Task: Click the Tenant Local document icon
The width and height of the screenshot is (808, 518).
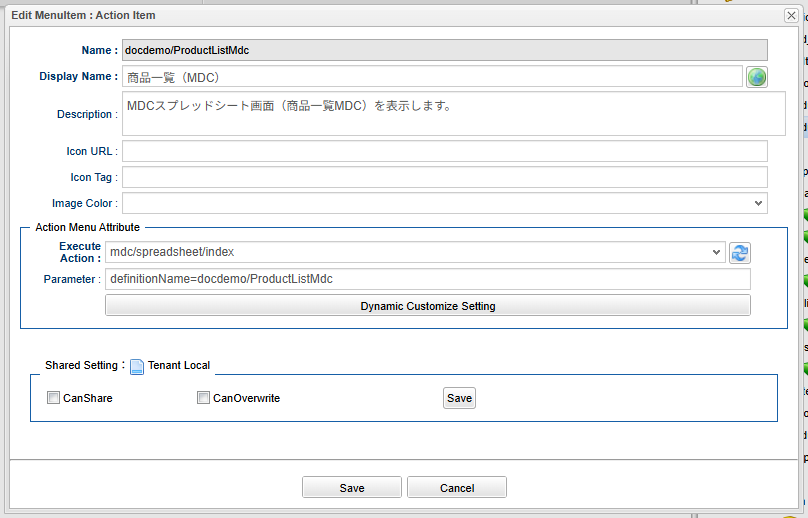Action: (x=137, y=366)
